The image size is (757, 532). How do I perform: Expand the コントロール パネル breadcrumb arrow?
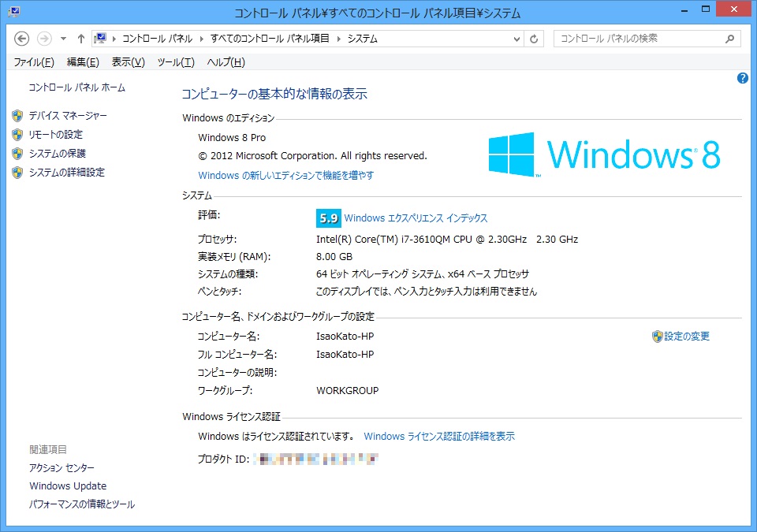(202, 39)
